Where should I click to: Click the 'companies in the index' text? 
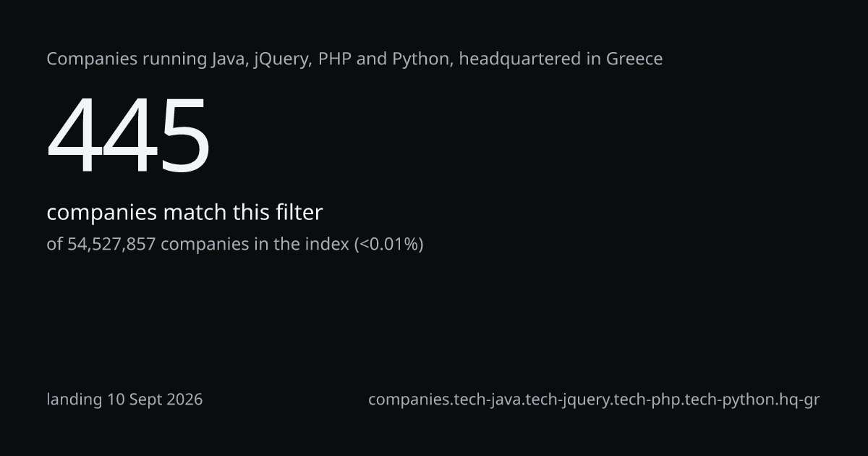point(255,245)
